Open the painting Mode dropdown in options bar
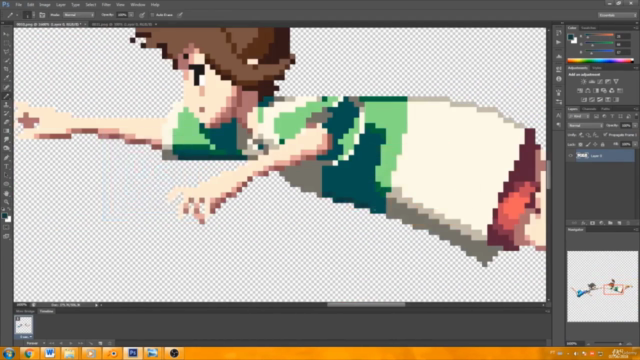This screenshot has height=360, width=640. tap(78, 15)
